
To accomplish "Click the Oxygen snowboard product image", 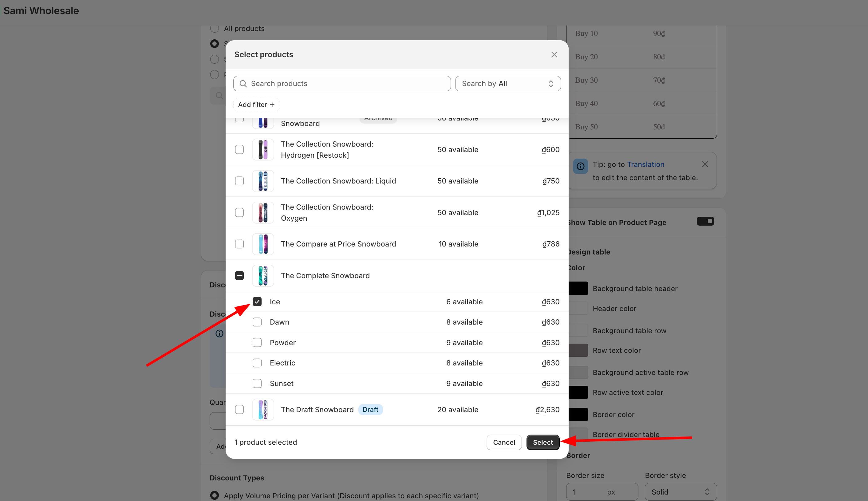I will pos(263,213).
